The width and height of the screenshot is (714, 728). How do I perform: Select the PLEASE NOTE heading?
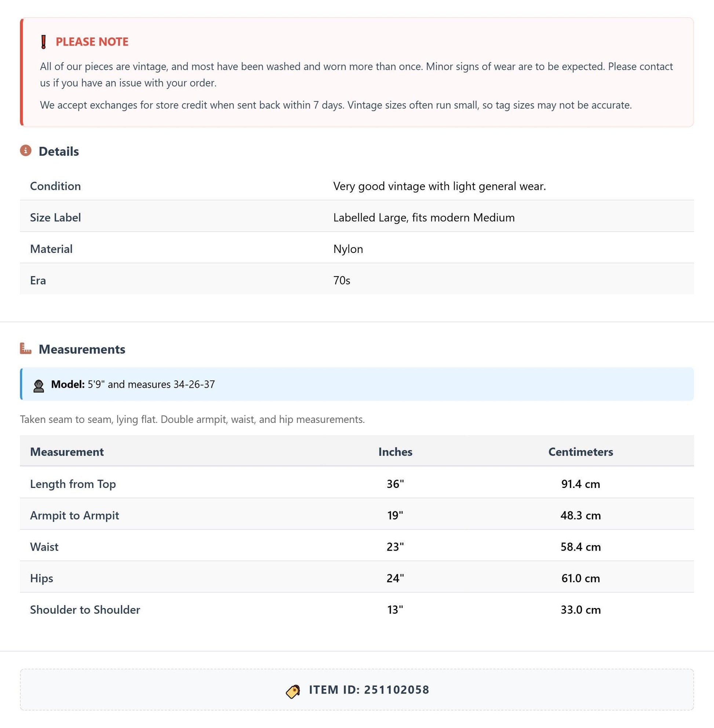tap(92, 41)
